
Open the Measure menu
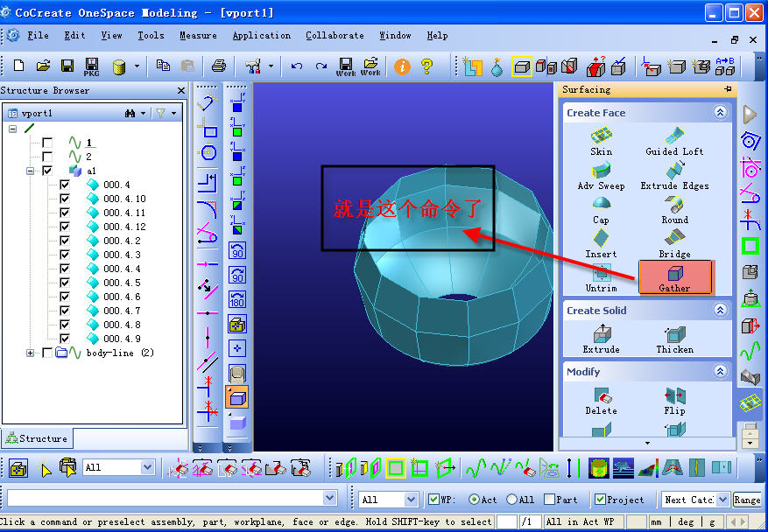[198, 35]
